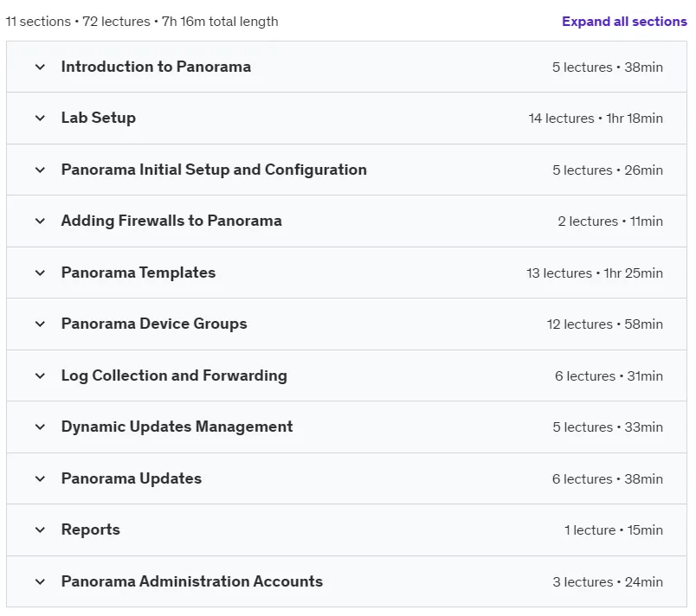Click the Panorama Device Groups chevron icon
Image resolution: width=696 pixels, height=616 pixels.
point(40,324)
